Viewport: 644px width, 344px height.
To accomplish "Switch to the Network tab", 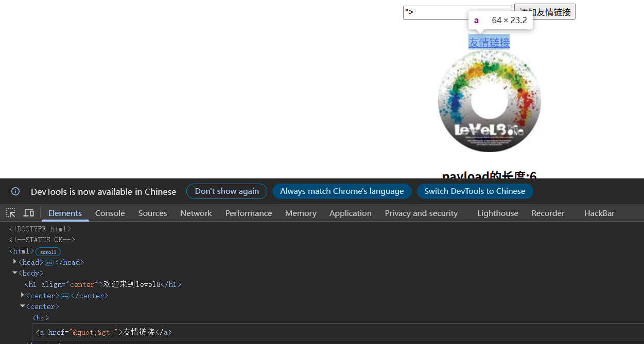I will click(x=196, y=213).
